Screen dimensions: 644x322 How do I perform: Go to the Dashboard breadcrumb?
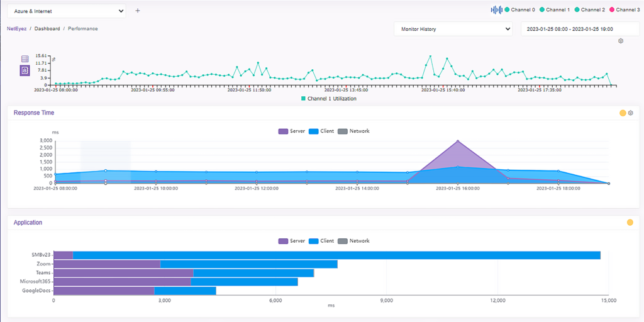click(x=47, y=29)
